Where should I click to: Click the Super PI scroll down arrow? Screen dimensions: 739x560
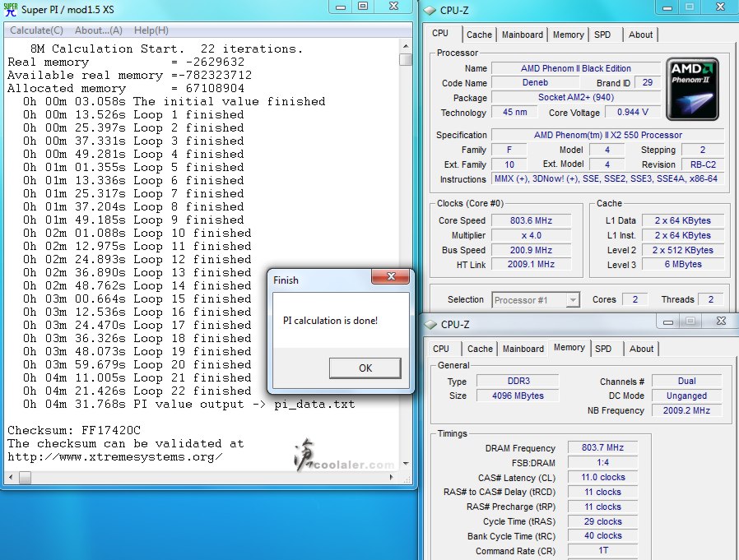coord(406,464)
